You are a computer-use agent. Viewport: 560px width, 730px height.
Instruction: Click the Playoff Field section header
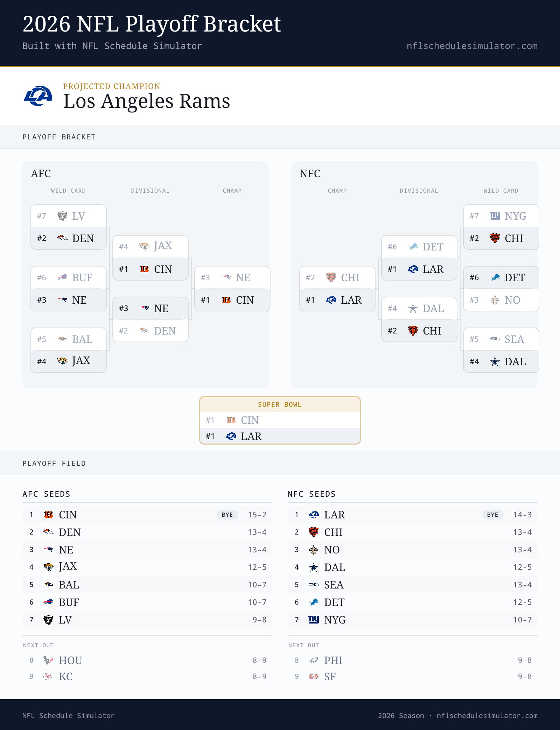coord(54,463)
